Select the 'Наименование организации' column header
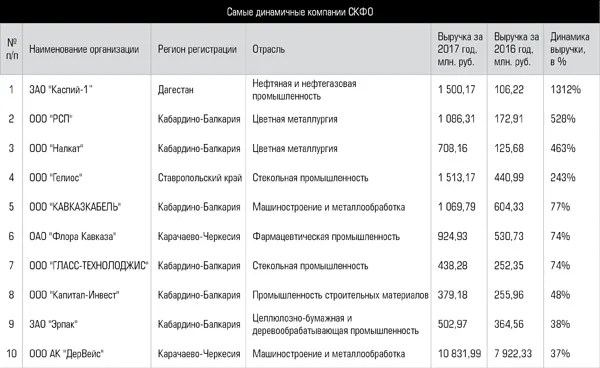Screen dimensions: 600x368 pos(84,49)
